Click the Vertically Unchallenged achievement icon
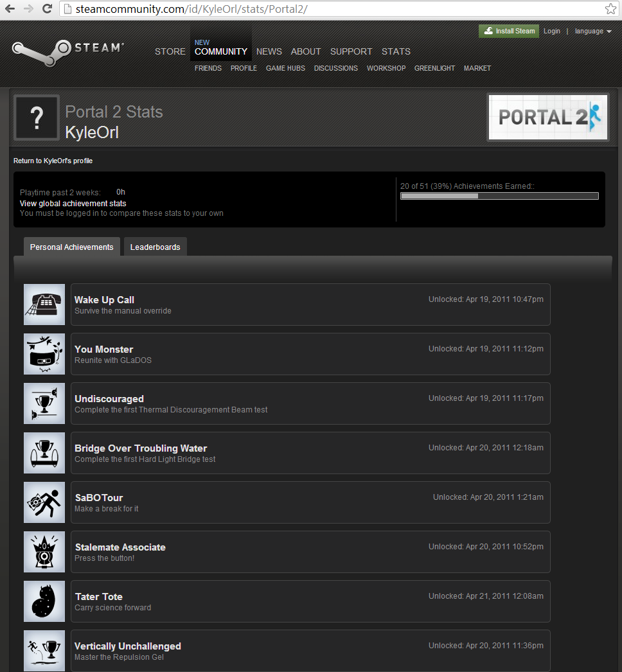The width and height of the screenshot is (622, 672). coord(44,651)
